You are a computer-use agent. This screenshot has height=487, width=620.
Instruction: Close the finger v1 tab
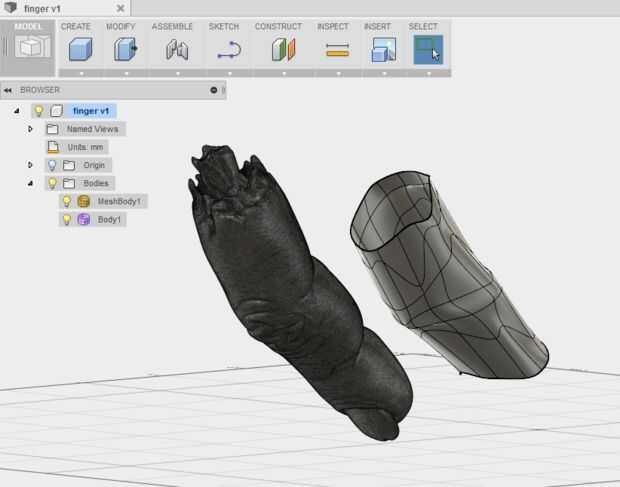click(121, 8)
